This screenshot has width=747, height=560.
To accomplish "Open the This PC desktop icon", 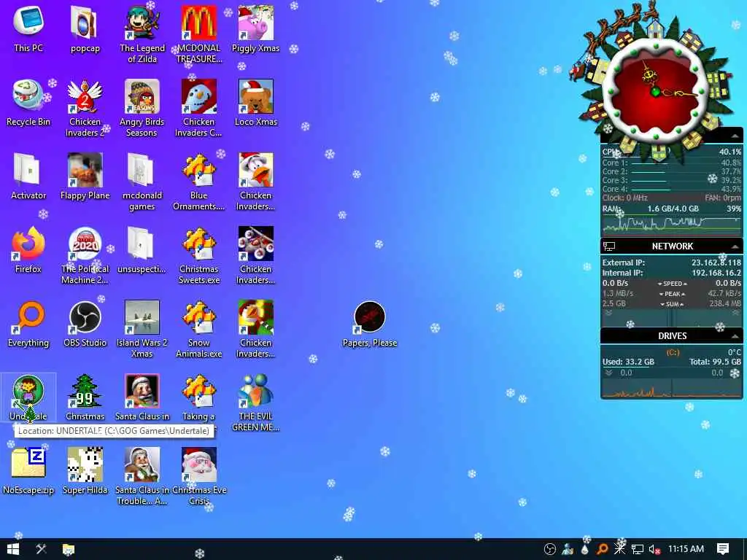I will tap(28, 28).
